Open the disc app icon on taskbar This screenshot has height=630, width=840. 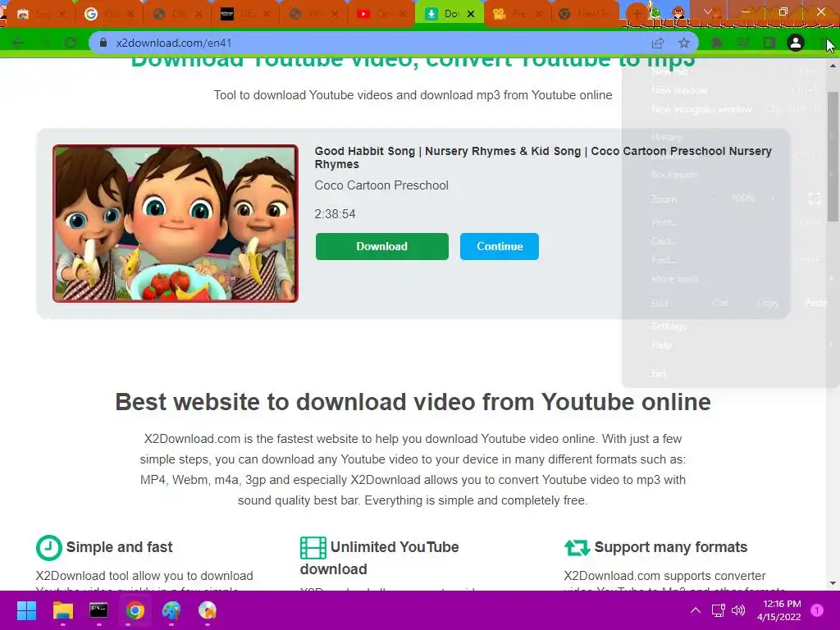(208, 610)
